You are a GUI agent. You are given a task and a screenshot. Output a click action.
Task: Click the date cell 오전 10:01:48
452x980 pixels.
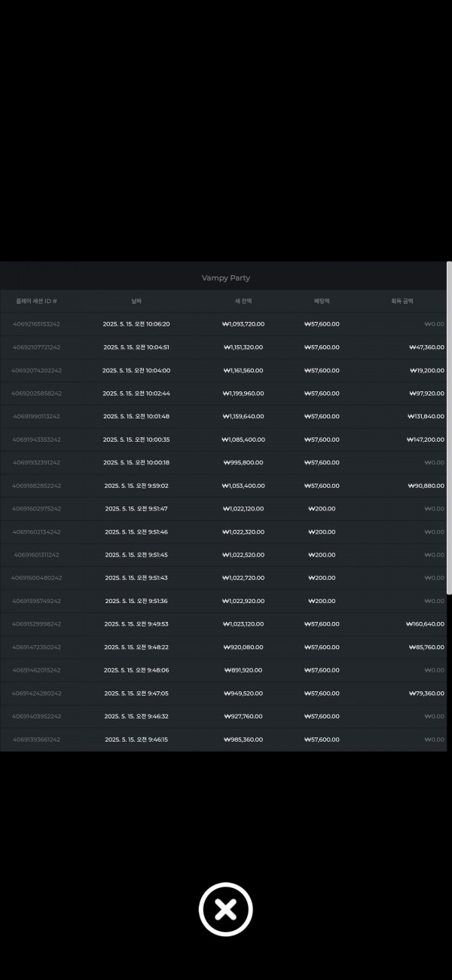click(x=136, y=417)
